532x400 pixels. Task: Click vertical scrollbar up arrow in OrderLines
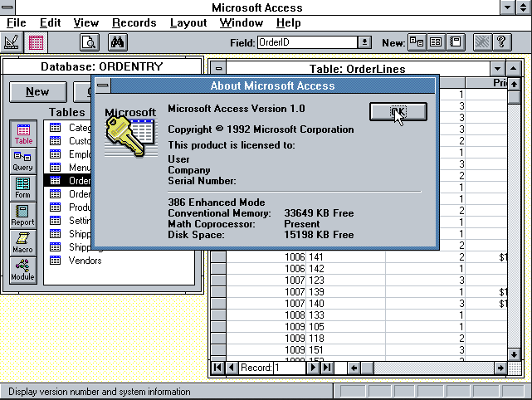coord(514,84)
